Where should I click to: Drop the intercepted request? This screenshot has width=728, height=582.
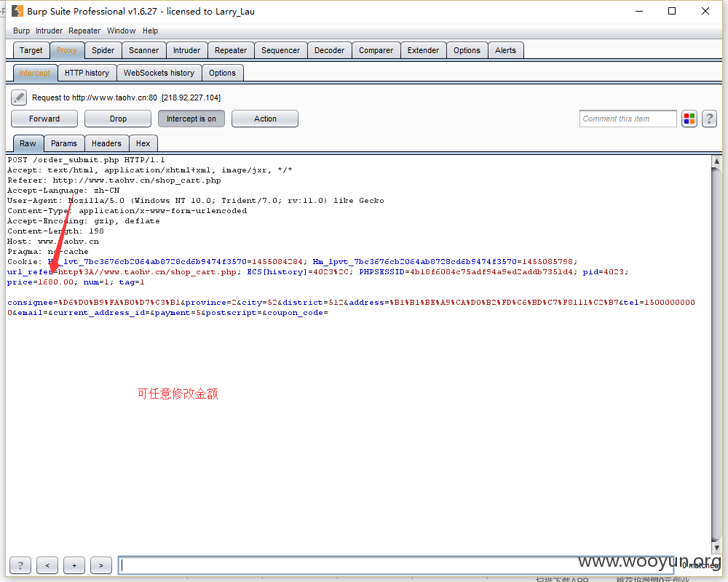point(118,119)
